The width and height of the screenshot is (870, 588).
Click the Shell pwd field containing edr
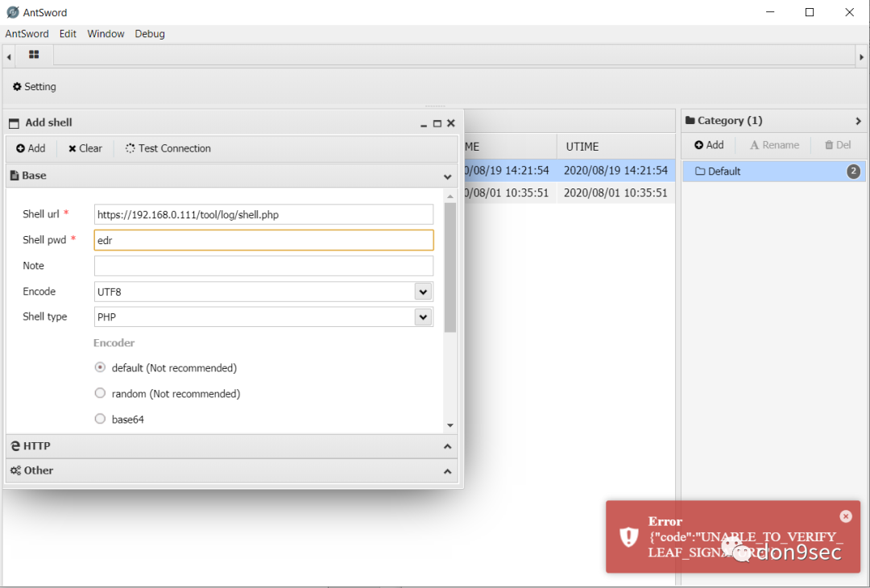[263, 240]
